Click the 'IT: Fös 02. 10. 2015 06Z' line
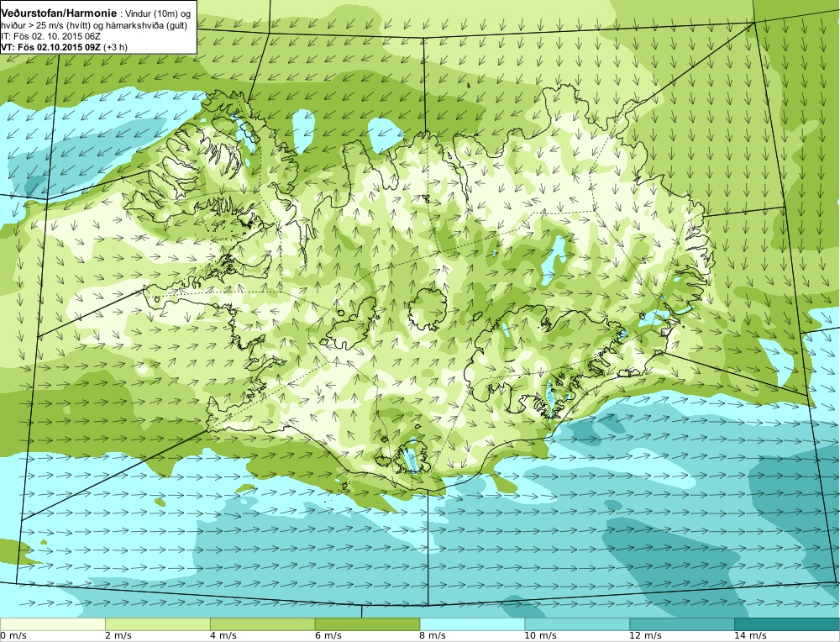Image resolution: width=840 pixels, height=642 pixels. [x=50, y=36]
